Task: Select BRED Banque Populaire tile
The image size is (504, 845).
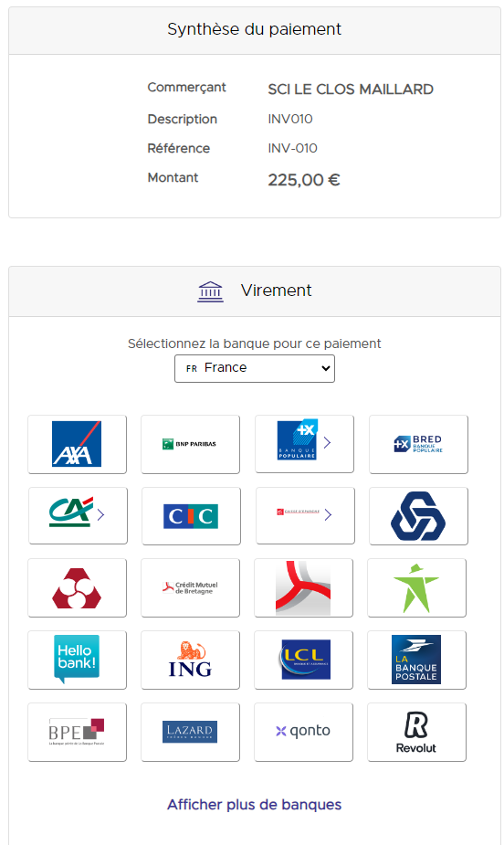Action: pyautogui.click(x=418, y=444)
